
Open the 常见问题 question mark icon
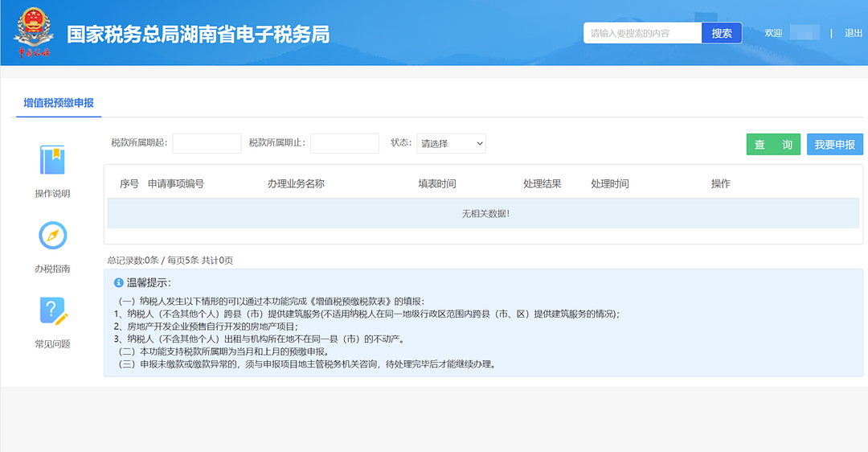[52, 310]
